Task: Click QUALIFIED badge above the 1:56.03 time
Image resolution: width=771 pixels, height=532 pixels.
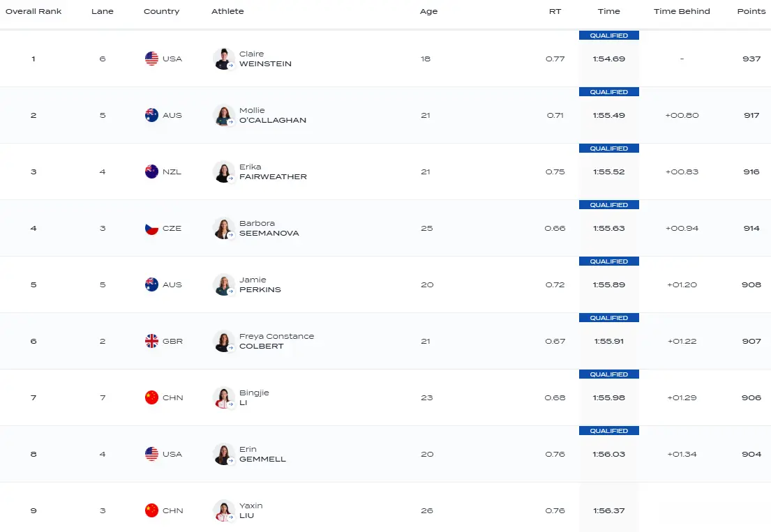Action: click(x=608, y=431)
